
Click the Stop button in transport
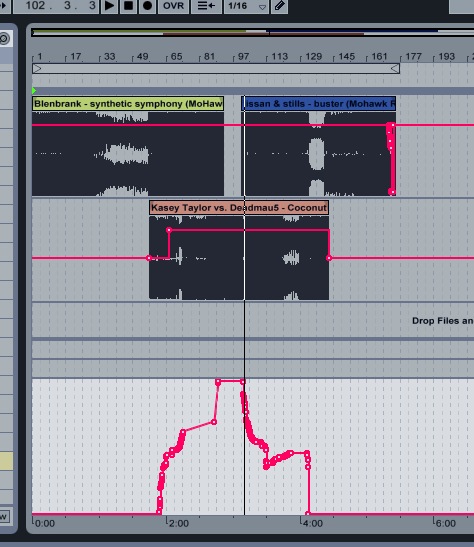coord(128,6)
